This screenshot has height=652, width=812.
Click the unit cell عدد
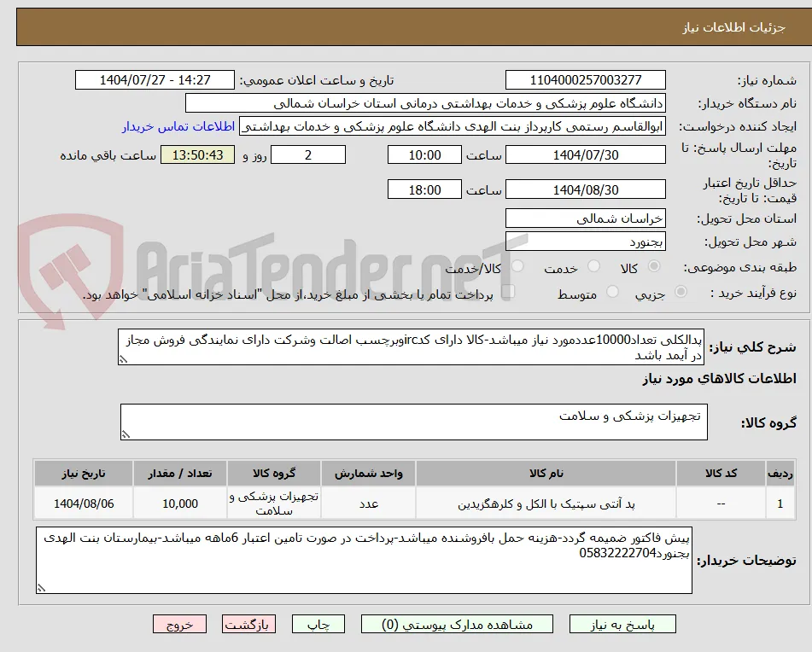click(368, 504)
